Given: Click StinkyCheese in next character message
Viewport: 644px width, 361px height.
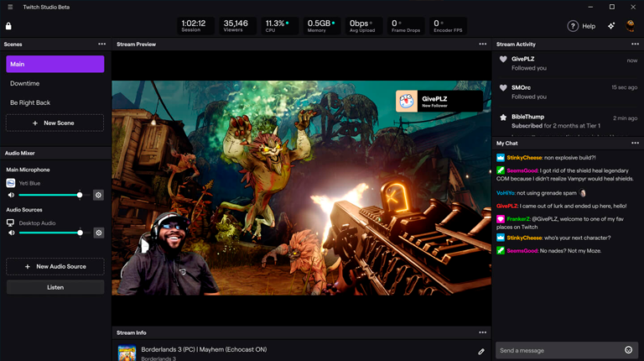Looking at the screenshot, I should tap(524, 238).
